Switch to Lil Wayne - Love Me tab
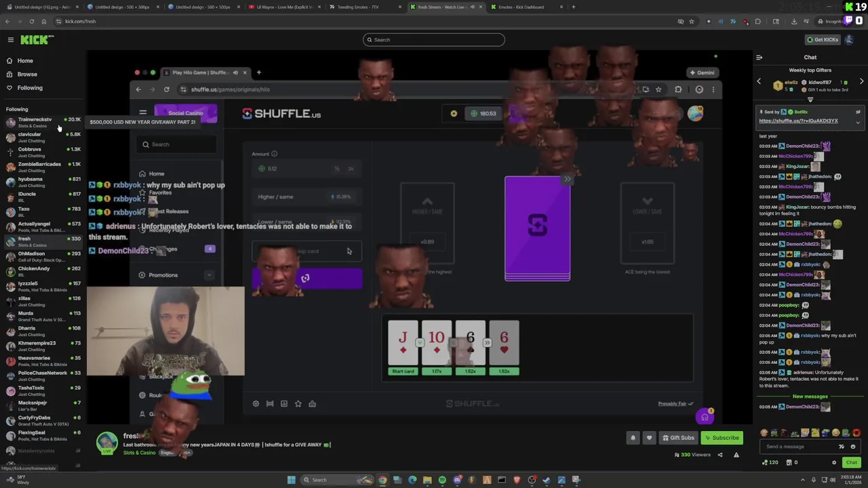 coord(283,7)
